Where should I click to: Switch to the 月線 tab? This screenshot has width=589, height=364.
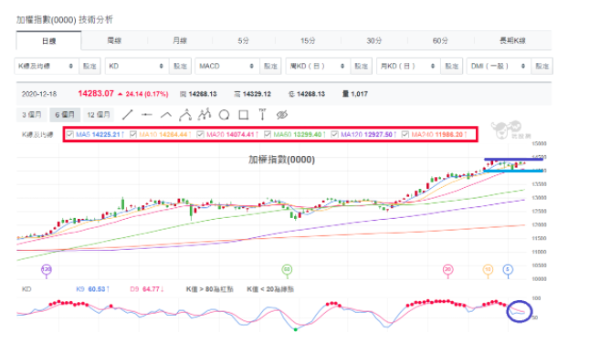pos(180,40)
